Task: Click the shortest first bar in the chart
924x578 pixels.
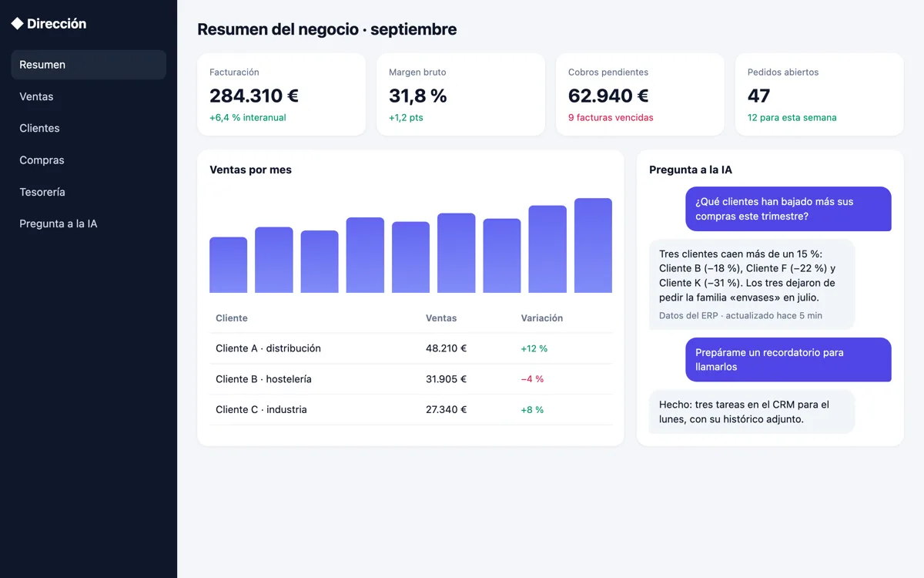Action: [228, 264]
